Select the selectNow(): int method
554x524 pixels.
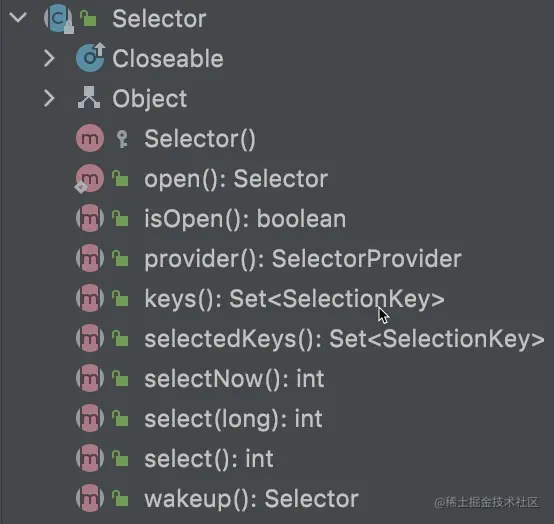pos(234,379)
